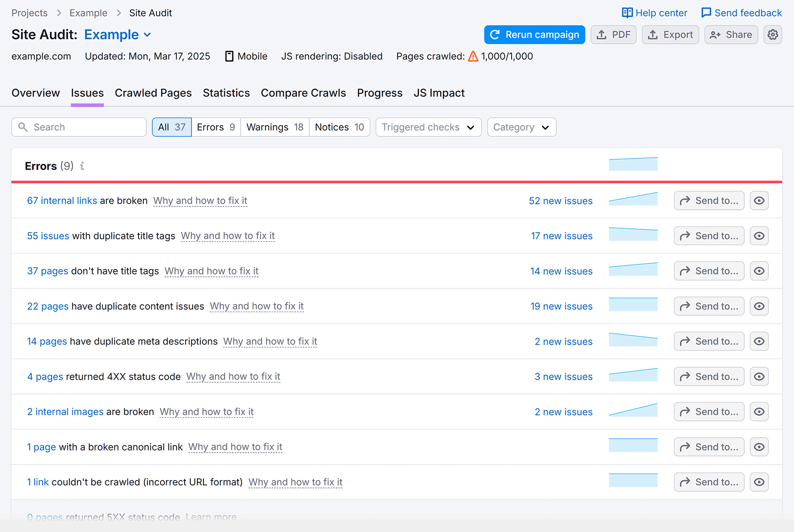Image resolution: width=794 pixels, height=532 pixels.
Task: Export the report using the PDF icon
Action: pyautogui.click(x=602, y=35)
